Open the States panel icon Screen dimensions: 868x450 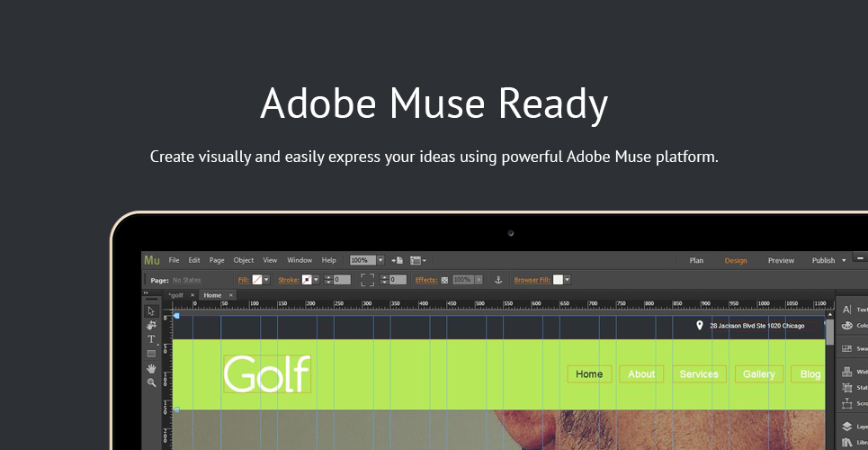pyautogui.click(x=846, y=387)
